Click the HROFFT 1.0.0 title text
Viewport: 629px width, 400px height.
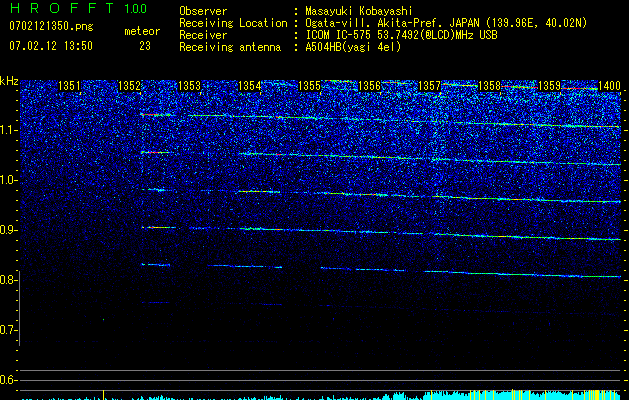(x=78, y=8)
